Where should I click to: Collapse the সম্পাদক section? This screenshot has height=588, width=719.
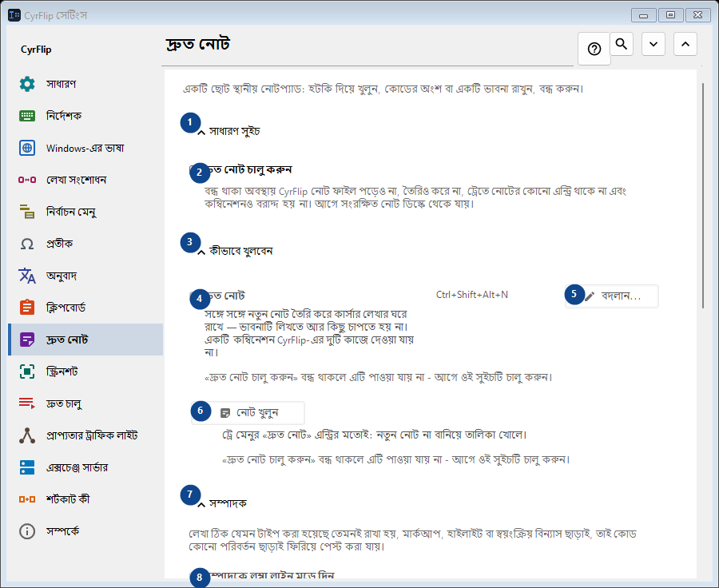point(201,505)
